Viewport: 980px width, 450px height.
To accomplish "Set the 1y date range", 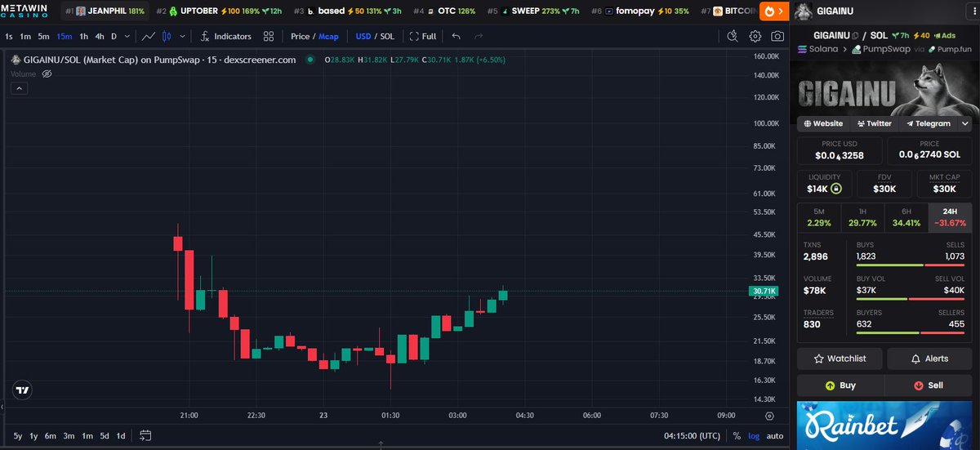I will (34, 436).
